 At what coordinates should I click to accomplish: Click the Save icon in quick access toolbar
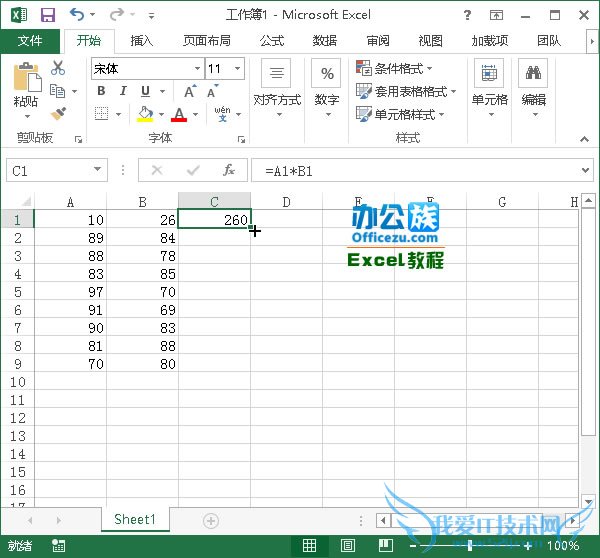(47, 15)
